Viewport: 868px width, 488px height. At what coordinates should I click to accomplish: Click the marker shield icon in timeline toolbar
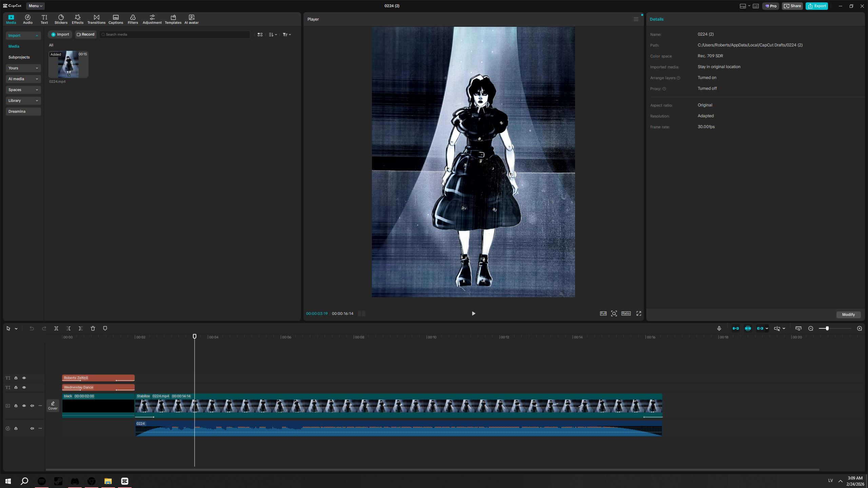pos(105,328)
